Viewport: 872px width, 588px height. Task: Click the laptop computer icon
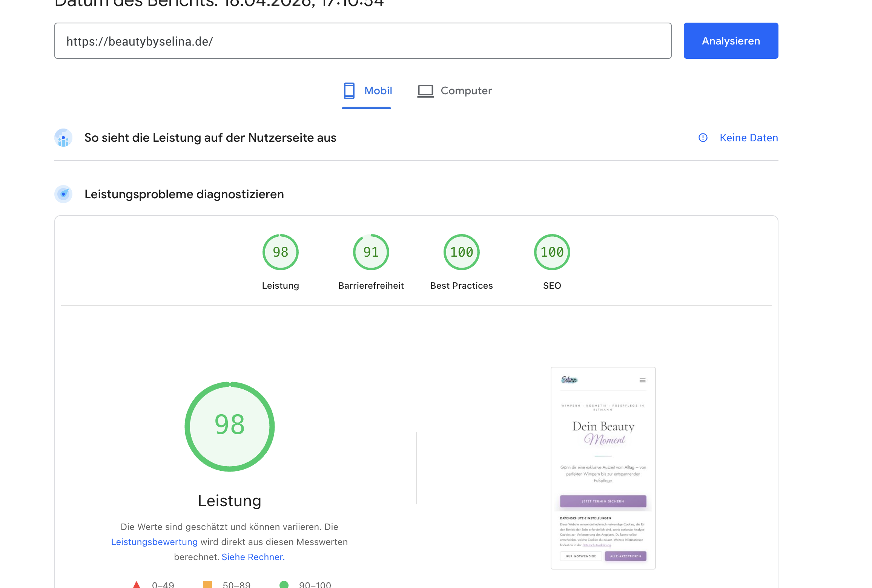(x=425, y=91)
